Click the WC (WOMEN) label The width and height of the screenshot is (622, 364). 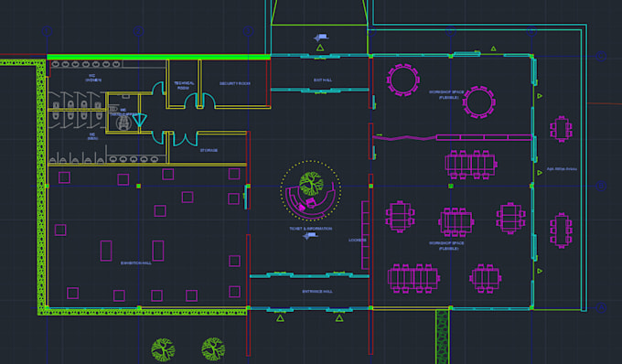[93, 78]
